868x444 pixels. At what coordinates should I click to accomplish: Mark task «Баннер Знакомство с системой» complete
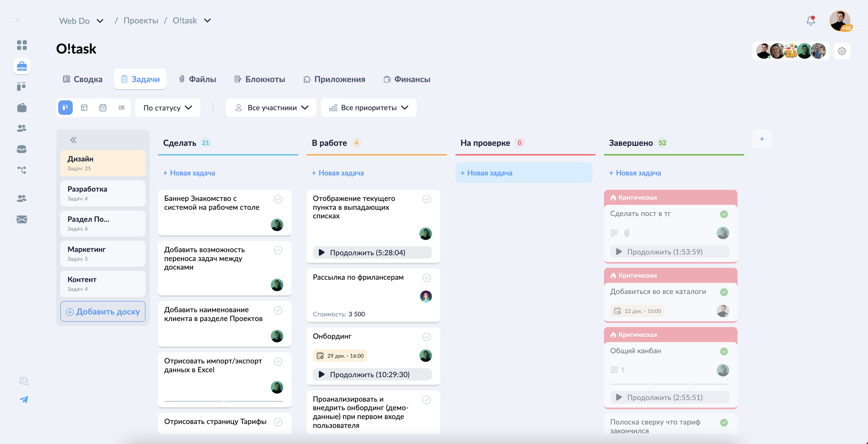(x=278, y=199)
